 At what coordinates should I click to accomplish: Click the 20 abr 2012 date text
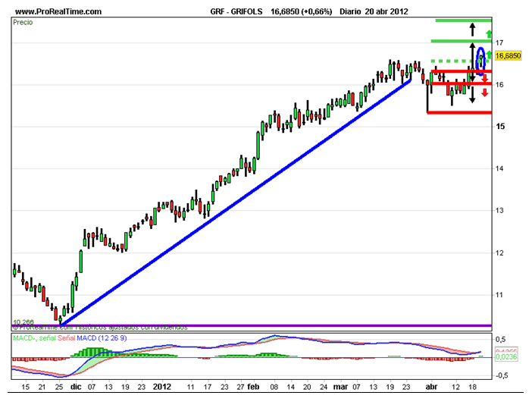(386, 11)
